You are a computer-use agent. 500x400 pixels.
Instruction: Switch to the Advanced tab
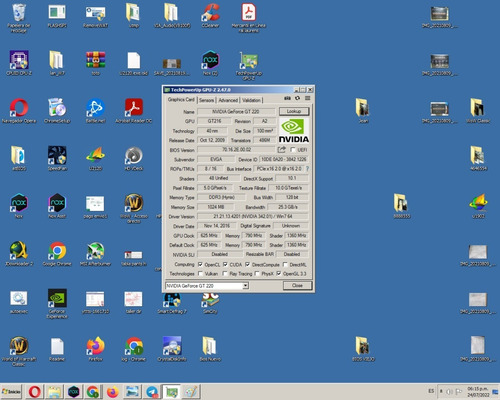point(228,100)
